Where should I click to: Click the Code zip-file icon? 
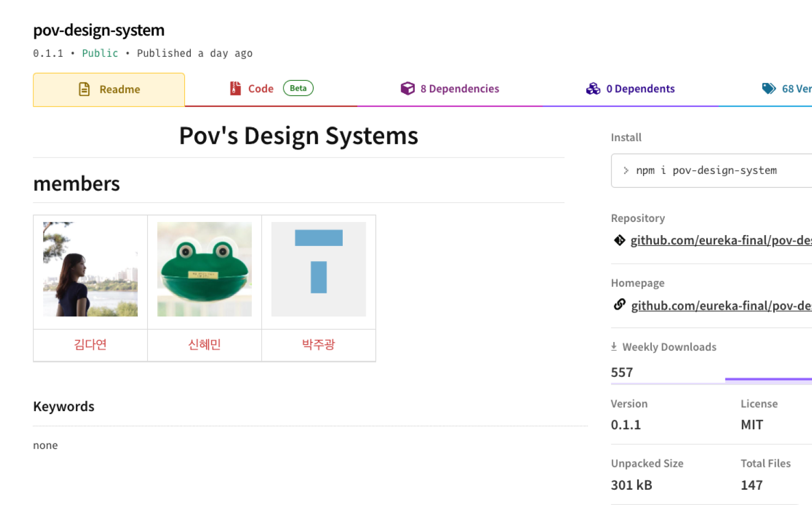coord(235,88)
